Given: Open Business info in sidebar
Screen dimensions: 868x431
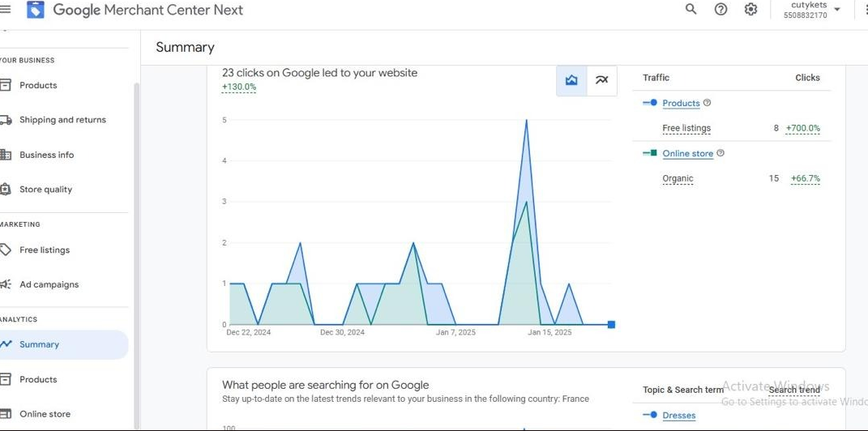Looking at the screenshot, I should [x=46, y=155].
